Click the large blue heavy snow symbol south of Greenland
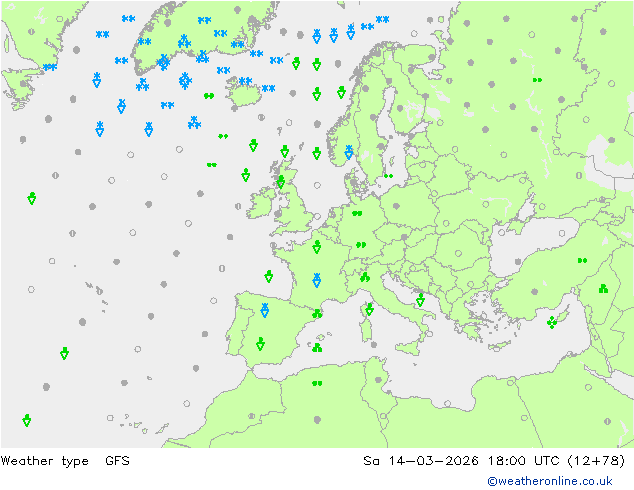 pyautogui.click(x=185, y=81)
